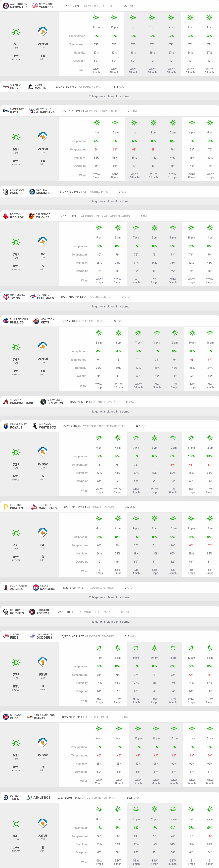Click the '8/27 1:05 PM ET at Yankee Stadium' text
Image resolution: width=219 pixels, height=868 pixels.
(x=86, y=6)
